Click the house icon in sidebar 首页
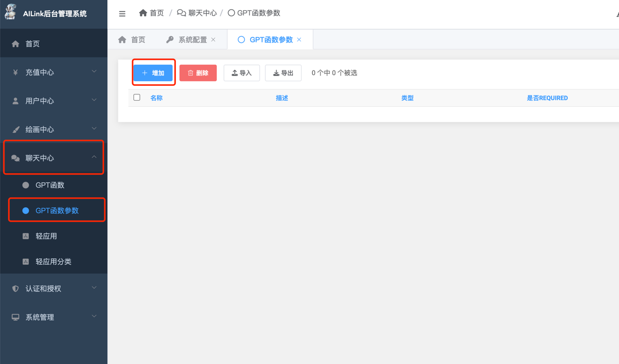Viewport: 619px width, 364px height. coord(15,44)
